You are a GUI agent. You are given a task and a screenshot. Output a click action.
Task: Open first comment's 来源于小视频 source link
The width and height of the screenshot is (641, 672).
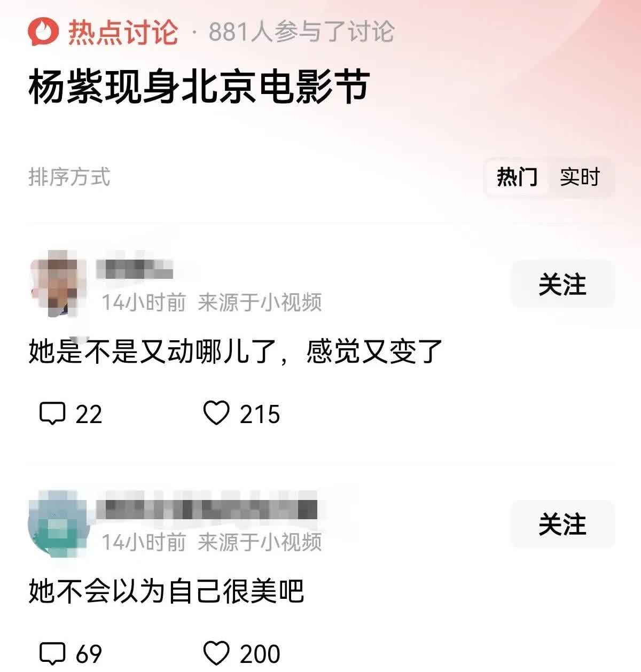click(x=260, y=302)
